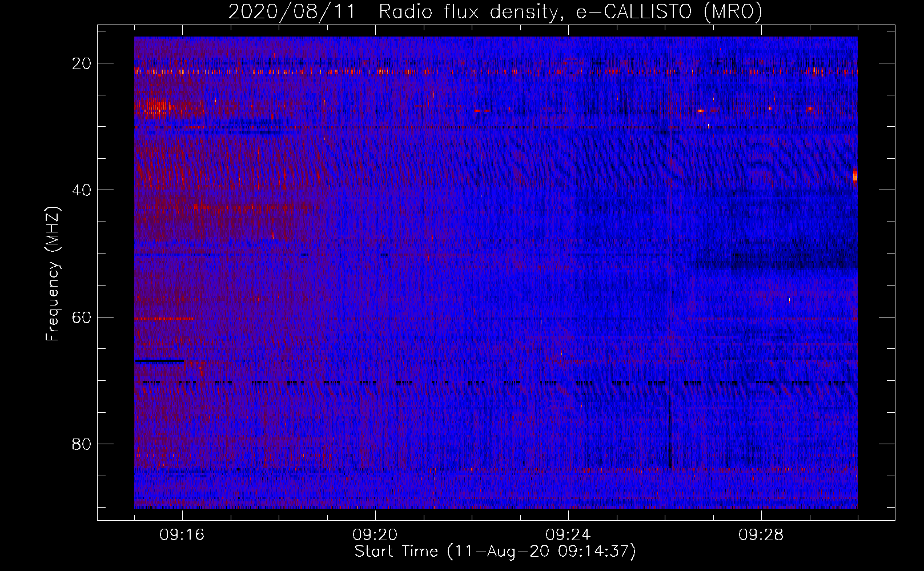Click the bright orange burst at right edge near 38 MHz
The height and width of the screenshot is (571, 924).
pos(855,175)
